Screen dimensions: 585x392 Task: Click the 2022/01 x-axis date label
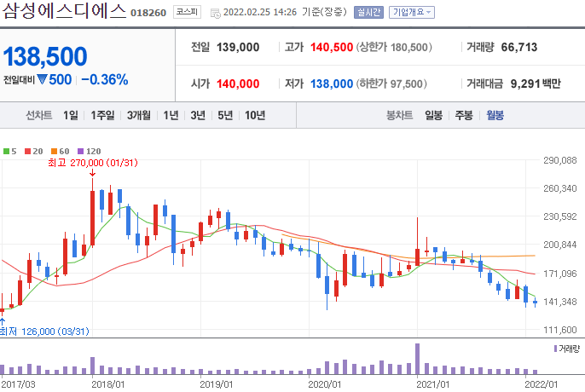pyautogui.click(x=542, y=384)
